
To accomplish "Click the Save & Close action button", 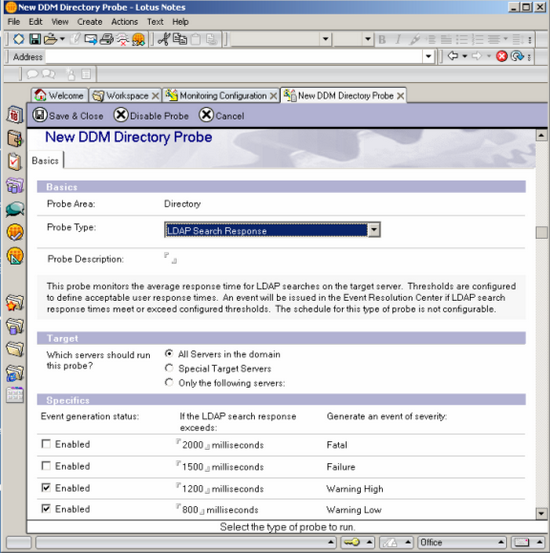I will coord(68,115).
